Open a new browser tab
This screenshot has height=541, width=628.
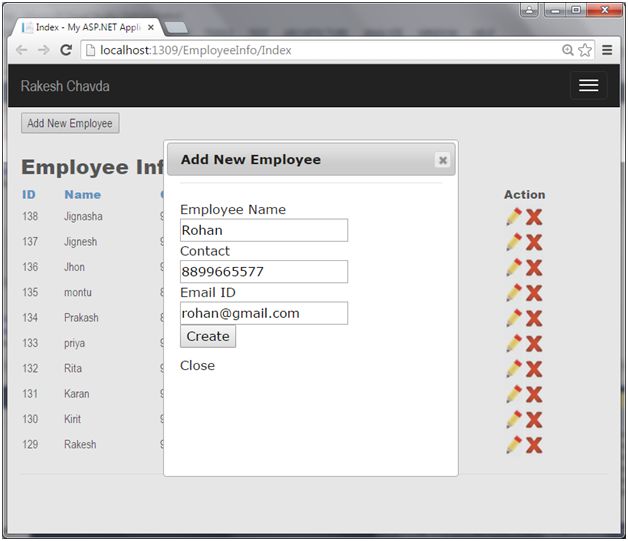175,28
